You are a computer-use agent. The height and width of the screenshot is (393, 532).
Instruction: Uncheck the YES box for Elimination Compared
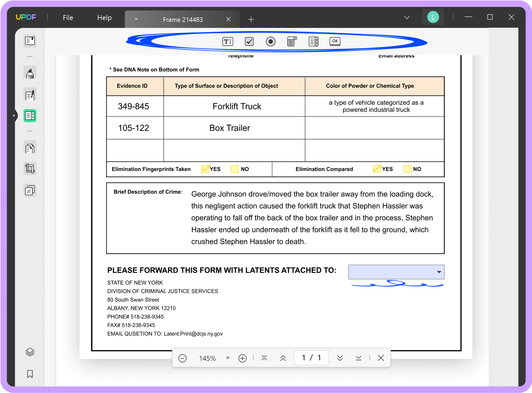[x=376, y=169]
